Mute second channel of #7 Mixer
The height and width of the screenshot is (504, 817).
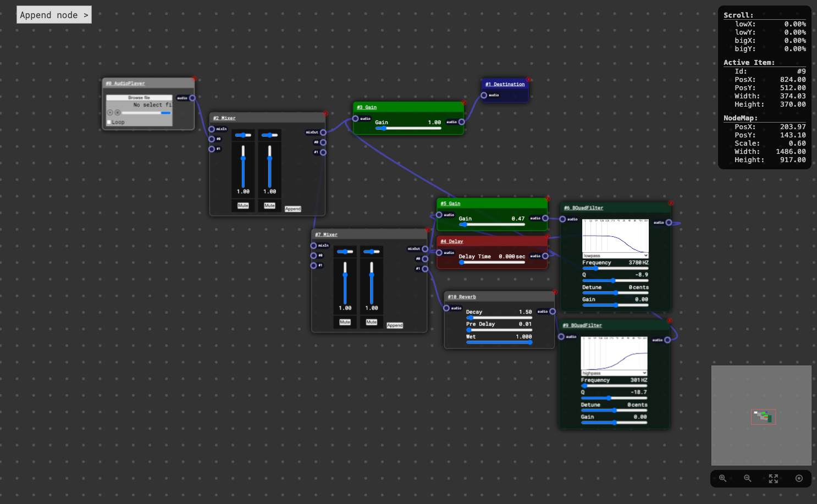coord(372,322)
